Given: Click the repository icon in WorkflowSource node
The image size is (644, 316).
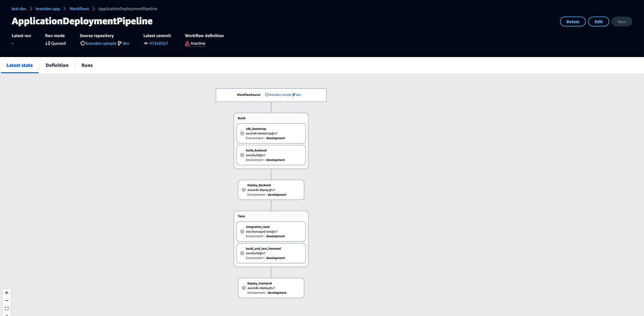Looking at the screenshot, I should pos(267,95).
